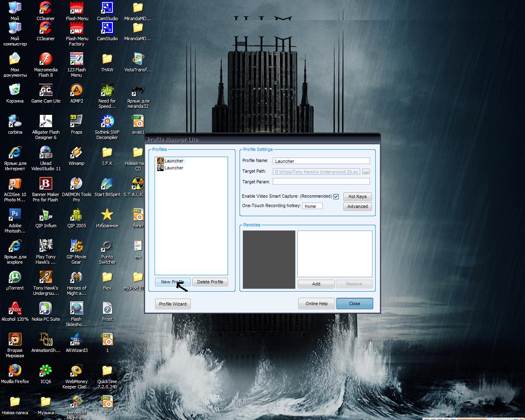Click the Target Path field
This screenshot has height=420, width=525.
point(316,171)
